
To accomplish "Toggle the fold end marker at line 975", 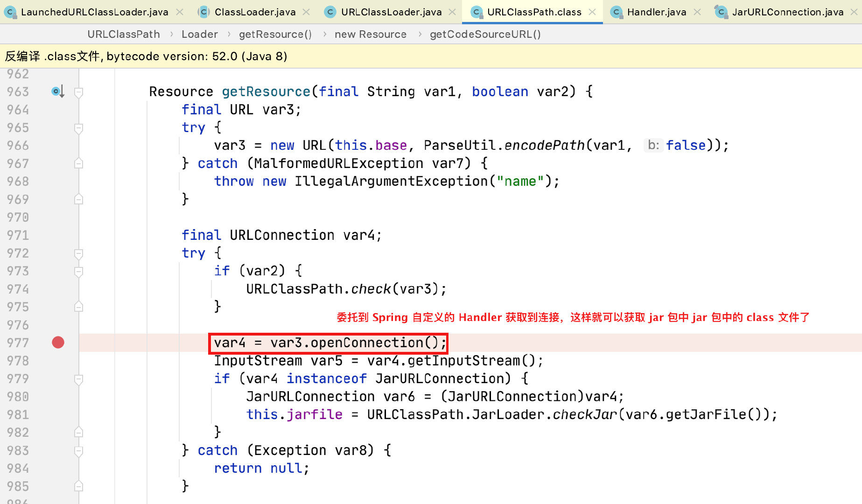I will (79, 307).
